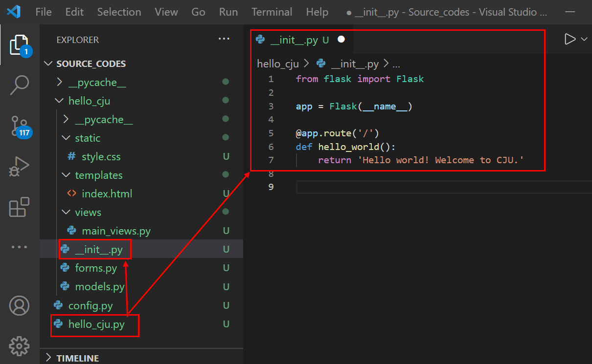Open main_views.py file

click(116, 231)
